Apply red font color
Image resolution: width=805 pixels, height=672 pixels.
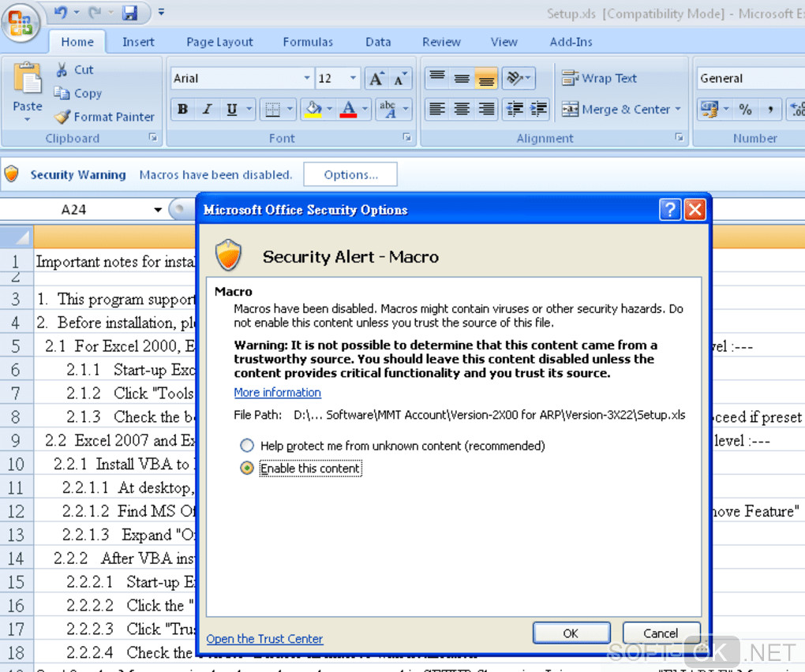(x=349, y=110)
